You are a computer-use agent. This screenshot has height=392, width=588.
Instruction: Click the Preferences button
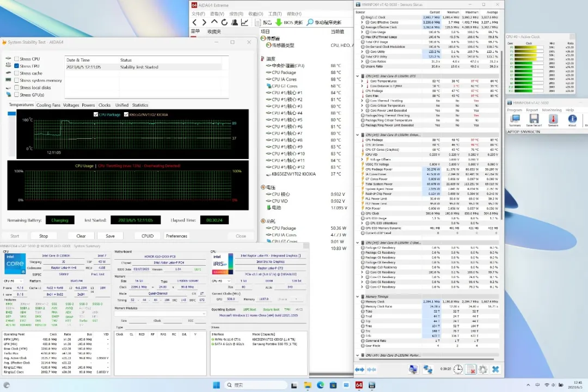[x=176, y=236]
